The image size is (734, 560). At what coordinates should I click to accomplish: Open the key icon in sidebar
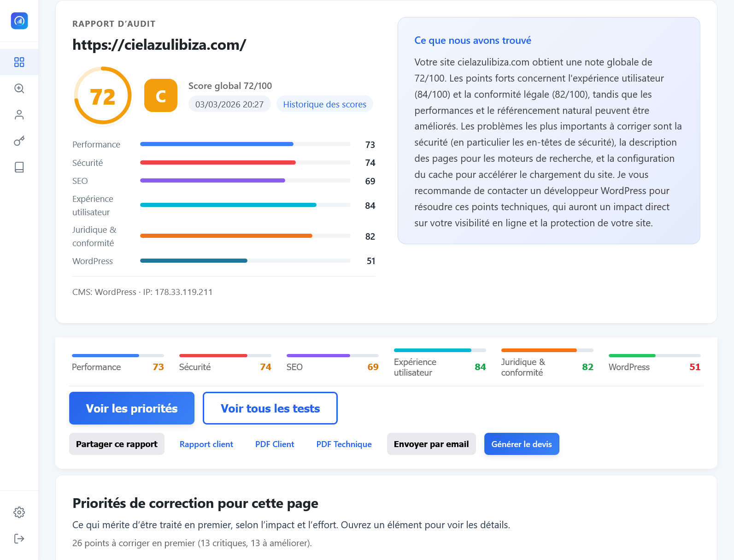[19, 141]
